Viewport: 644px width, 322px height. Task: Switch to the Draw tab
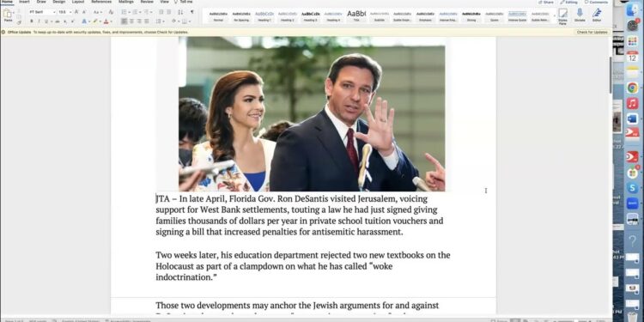tap(41, 2)
